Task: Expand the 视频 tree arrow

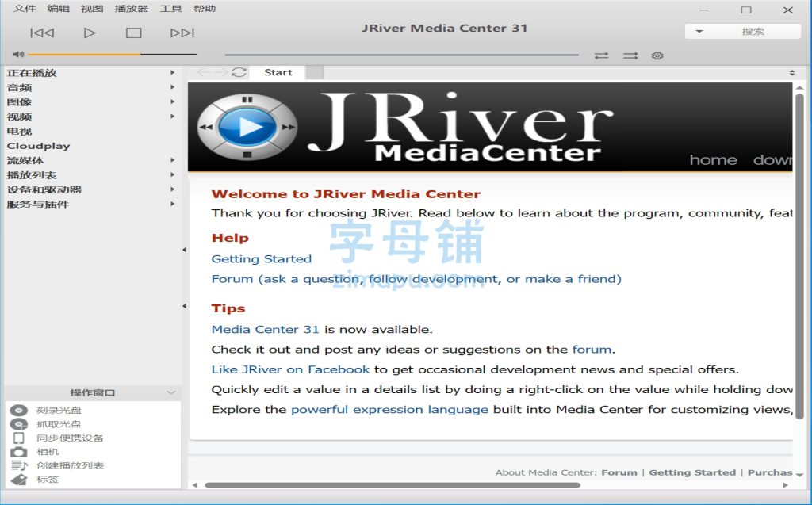Action: coord(172,116)
